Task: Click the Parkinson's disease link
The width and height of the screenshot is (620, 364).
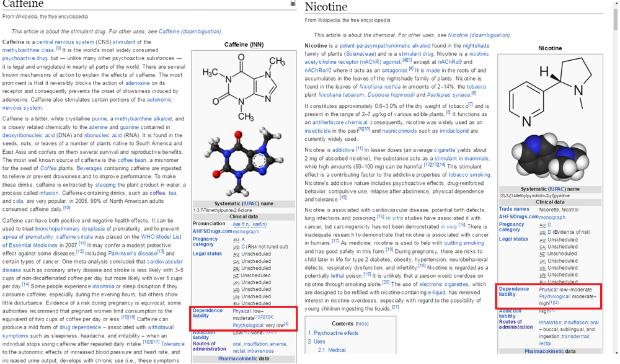Action: (x=133, y=253)
